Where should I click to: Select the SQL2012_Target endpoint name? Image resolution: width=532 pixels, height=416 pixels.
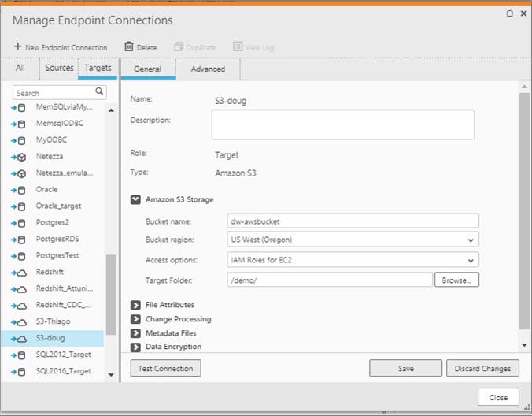(x=64, y=355)
